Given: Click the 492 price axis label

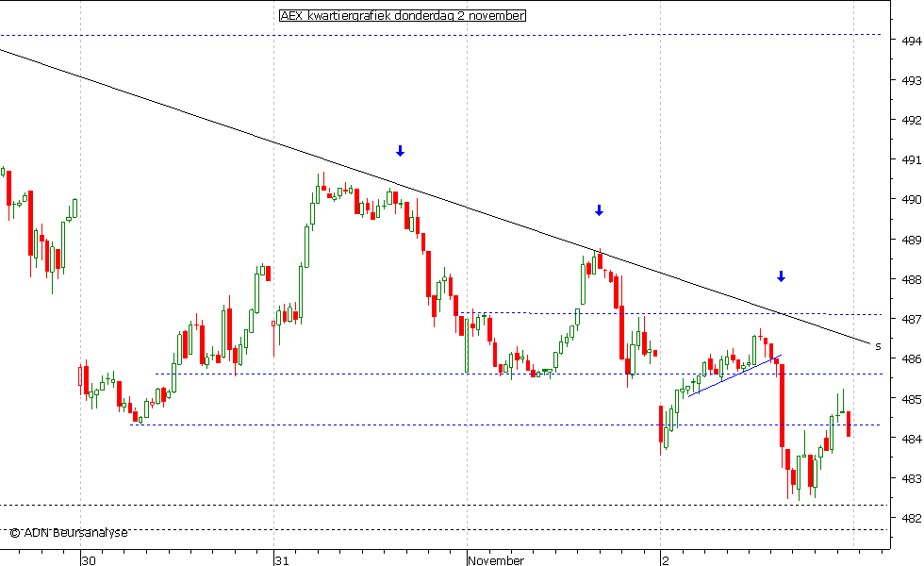Looking at the screenshot, I should point(911,121).
